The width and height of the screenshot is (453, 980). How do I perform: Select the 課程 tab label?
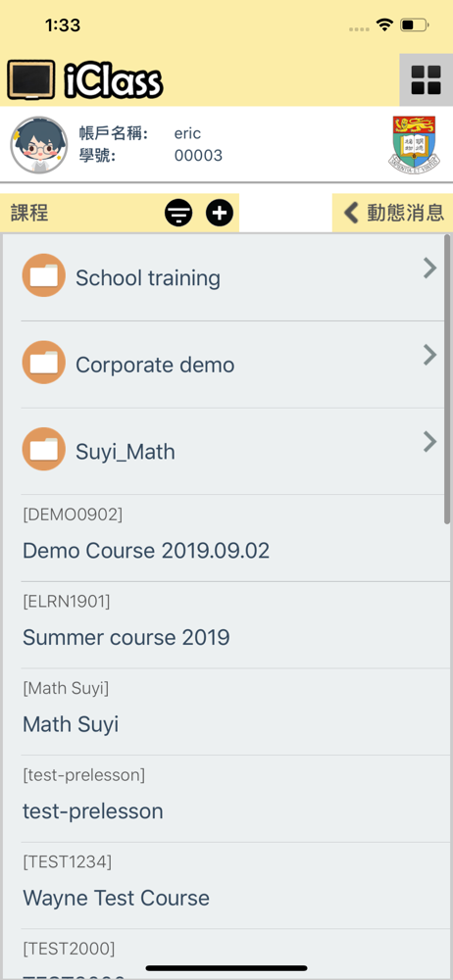click(x=29, y=213)
